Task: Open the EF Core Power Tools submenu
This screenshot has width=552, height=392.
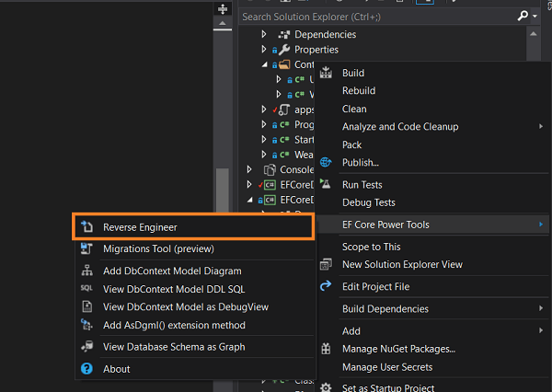Action: point(433,225)
